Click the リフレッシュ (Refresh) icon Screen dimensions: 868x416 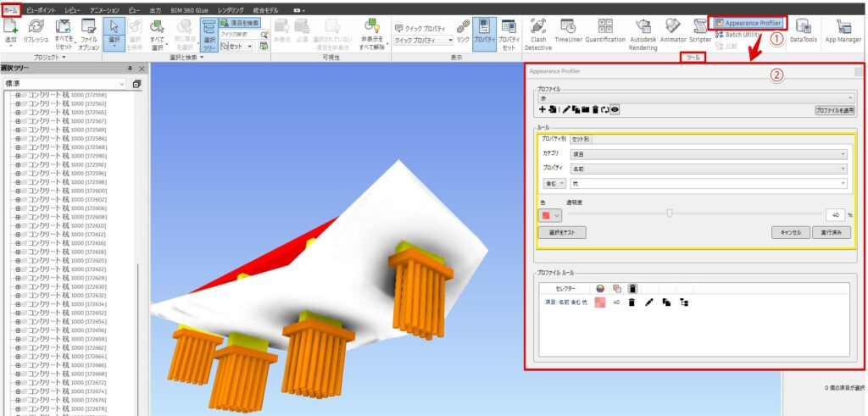(36, 31)
